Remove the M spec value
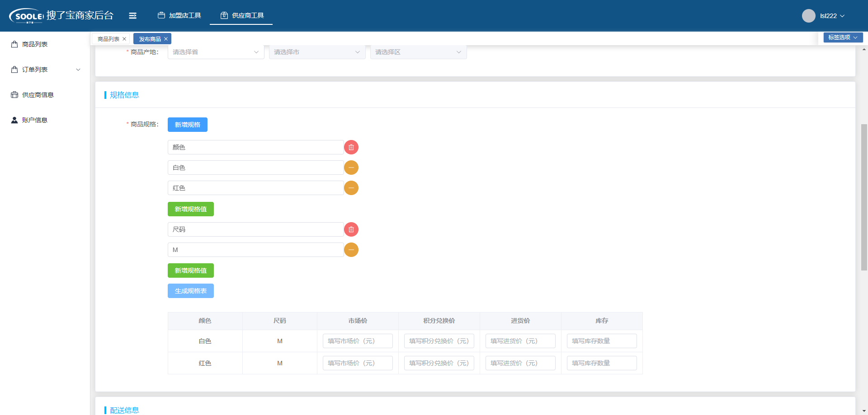This screenshot has width=868, height=415. click(x=351, y=250)
